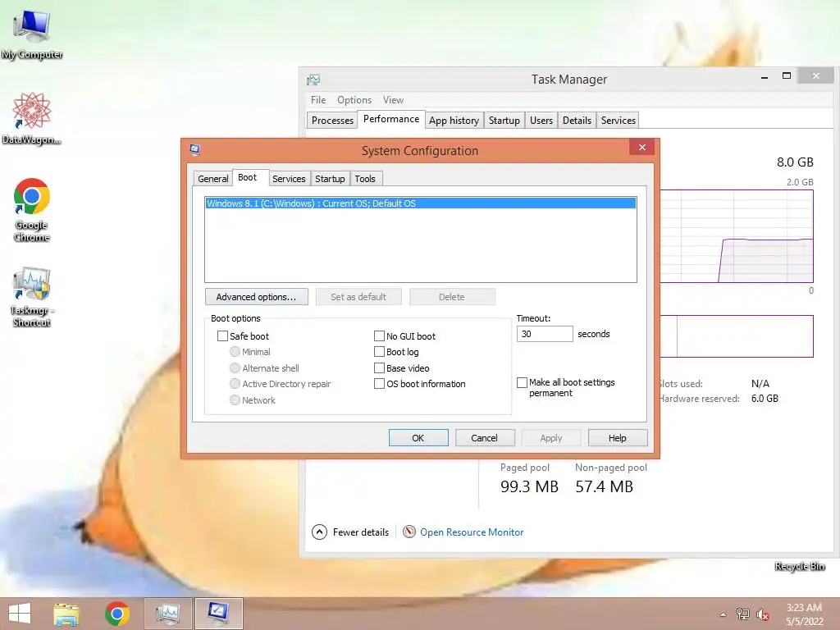This screenshot has width=840, height=630.
Task: Open My Computer desktop icon
Action: [32, 34]
